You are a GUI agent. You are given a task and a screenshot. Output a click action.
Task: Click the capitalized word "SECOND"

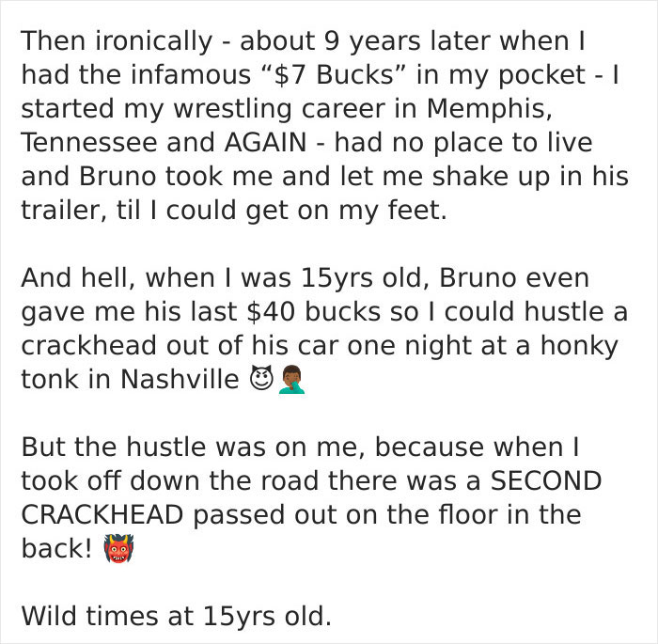(546, 480)
